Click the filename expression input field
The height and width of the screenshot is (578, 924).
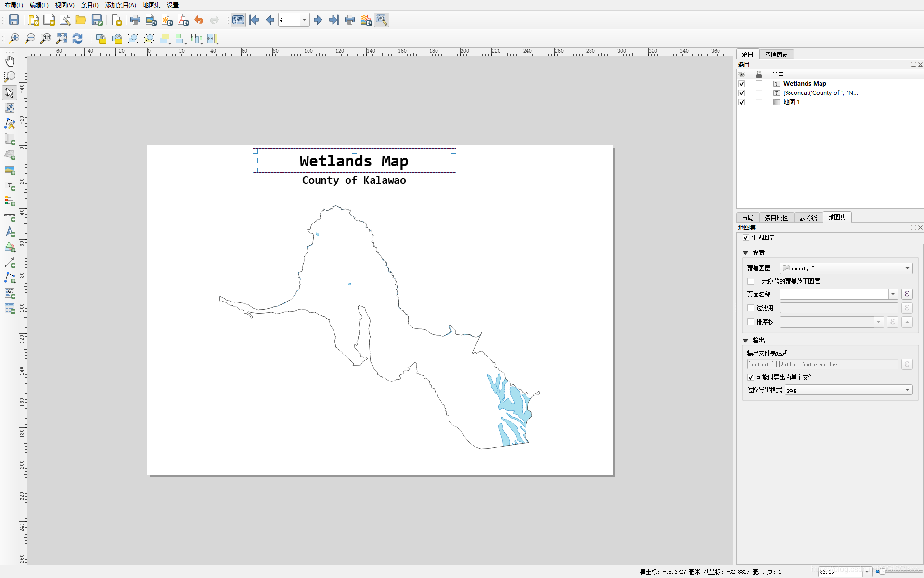click(823, 364)
